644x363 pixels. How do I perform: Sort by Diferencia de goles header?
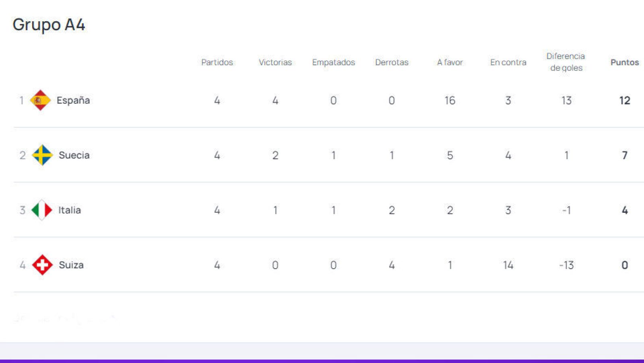566,62
